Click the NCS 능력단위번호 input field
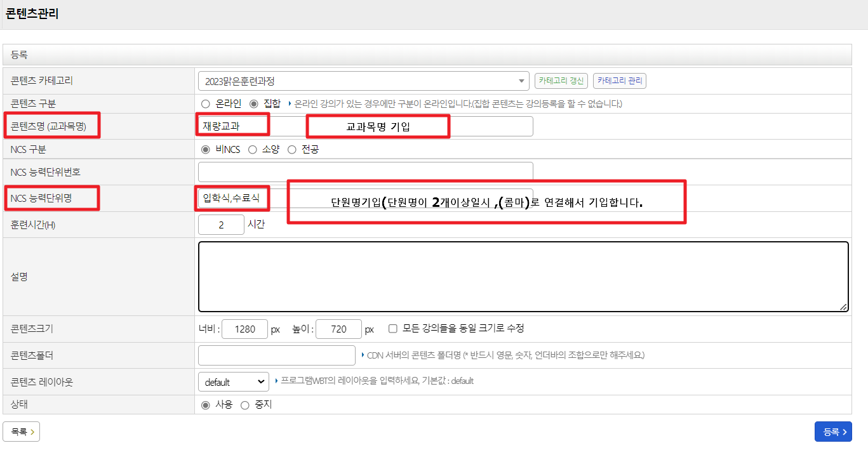The height and width of the screenshot is (462, 868). [365, 172]
